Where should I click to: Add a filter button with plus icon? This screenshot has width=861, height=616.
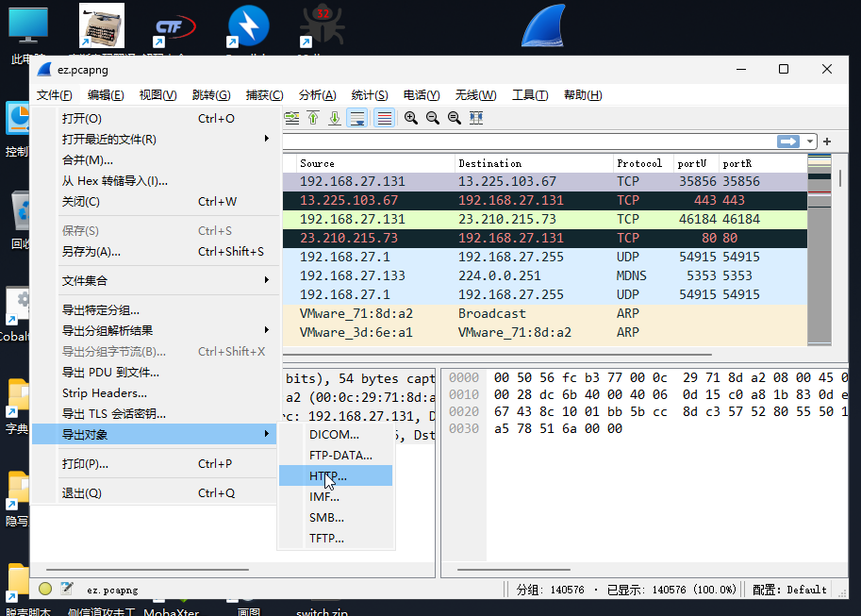[x=827, y=142]
